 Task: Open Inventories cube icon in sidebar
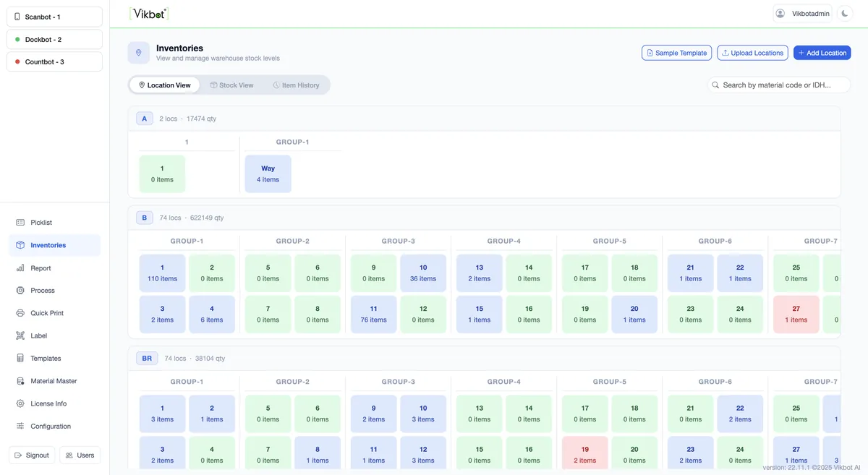[x=20, y=245]
